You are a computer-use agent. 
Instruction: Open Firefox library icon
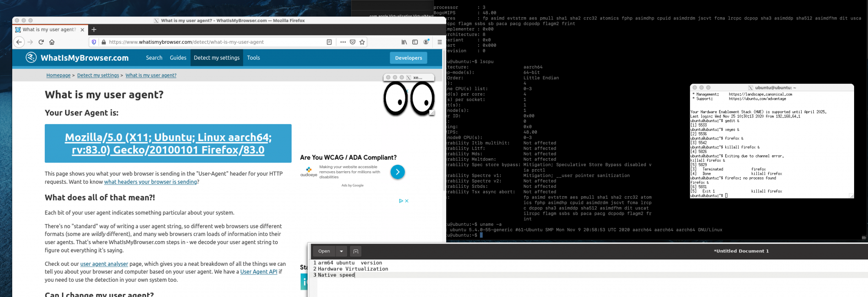coord(404,42)
